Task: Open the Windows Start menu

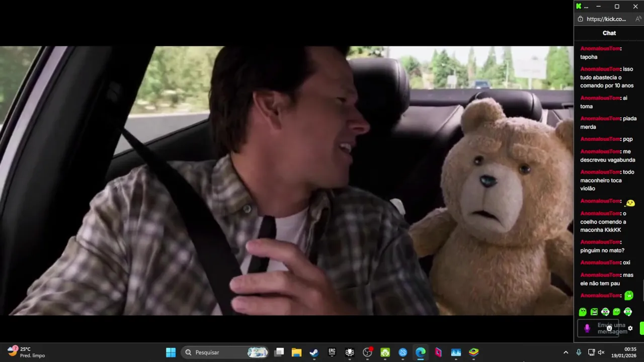Action: [x=171, y=352]
